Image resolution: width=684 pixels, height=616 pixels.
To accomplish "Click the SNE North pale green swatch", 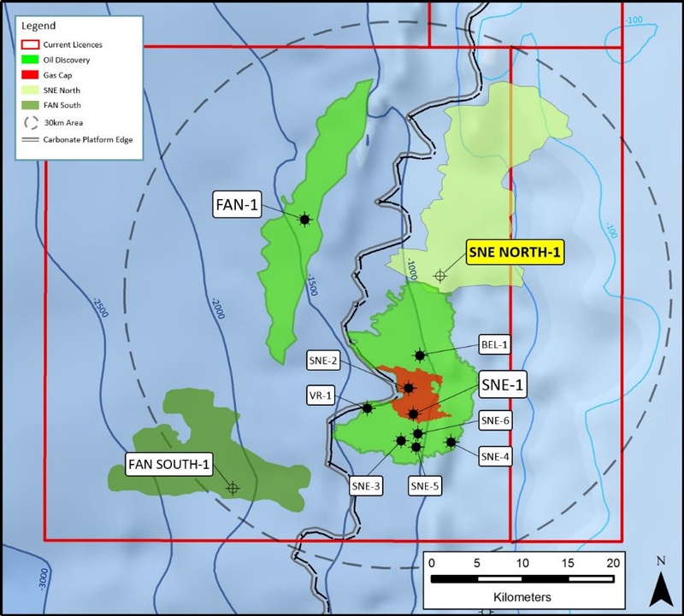I will [30, 91].
